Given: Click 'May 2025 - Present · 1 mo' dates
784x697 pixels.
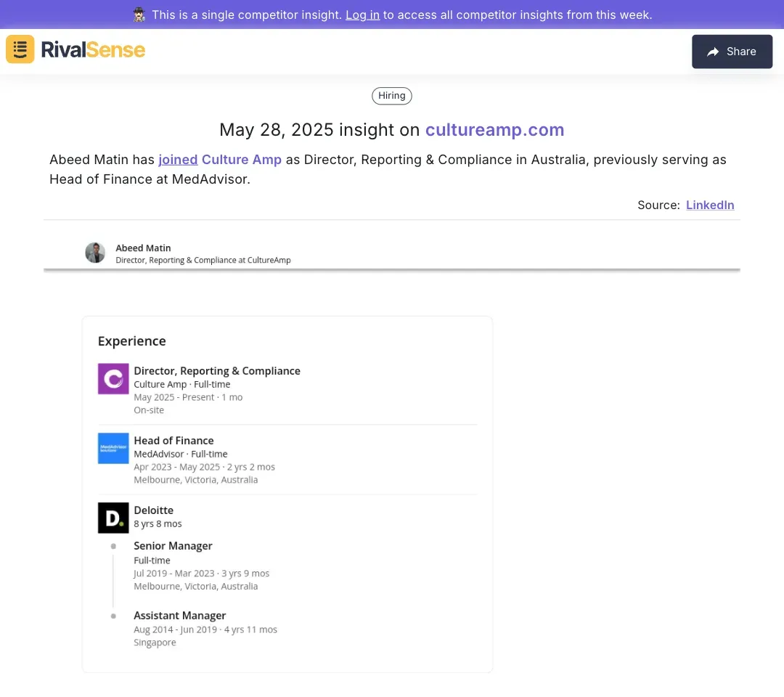Looking at the screenshot, I should (188, 397).
